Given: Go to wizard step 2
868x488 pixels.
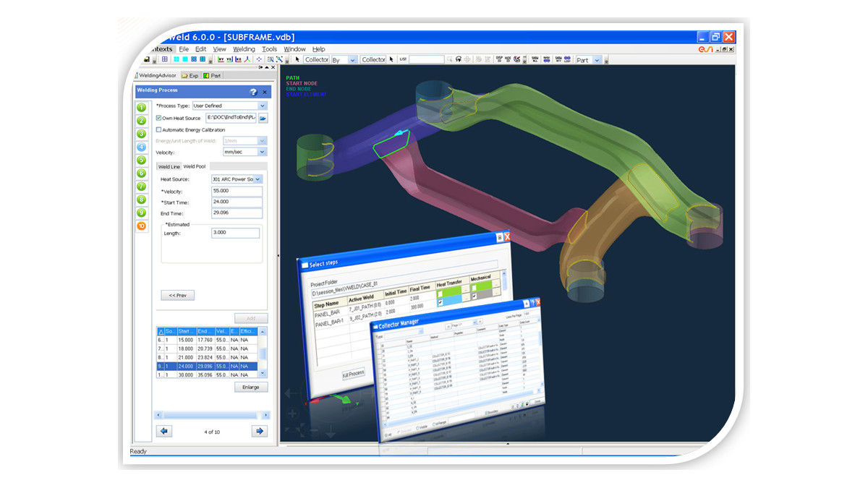Looking at the screenshot, I should tap(142, 120).
